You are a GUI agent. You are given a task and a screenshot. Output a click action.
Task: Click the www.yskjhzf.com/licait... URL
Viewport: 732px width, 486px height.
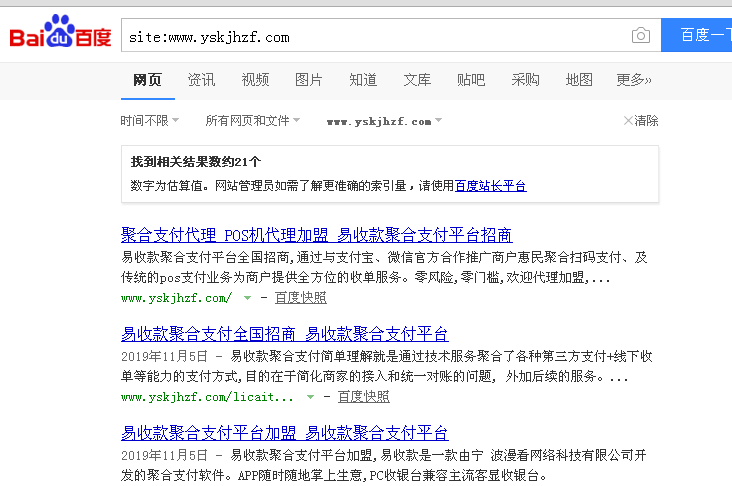pos(207,397)
